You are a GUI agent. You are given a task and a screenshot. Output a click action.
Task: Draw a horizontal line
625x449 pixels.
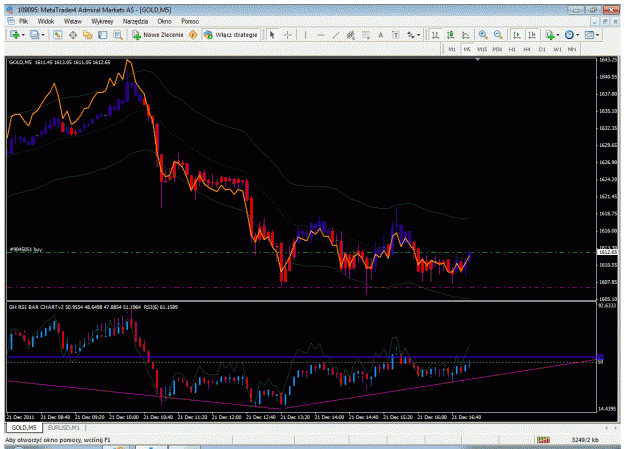[320, 35]
